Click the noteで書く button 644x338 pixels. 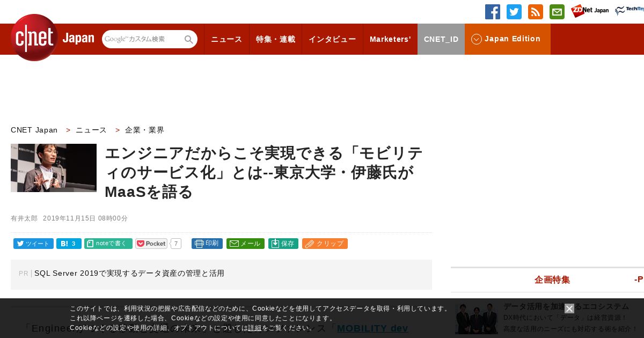(108, 244)
